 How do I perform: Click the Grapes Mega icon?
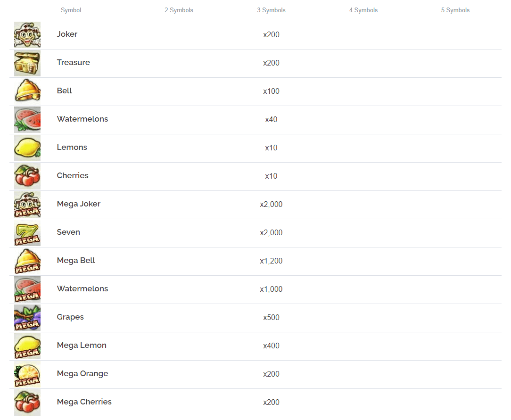click(27, 318)
